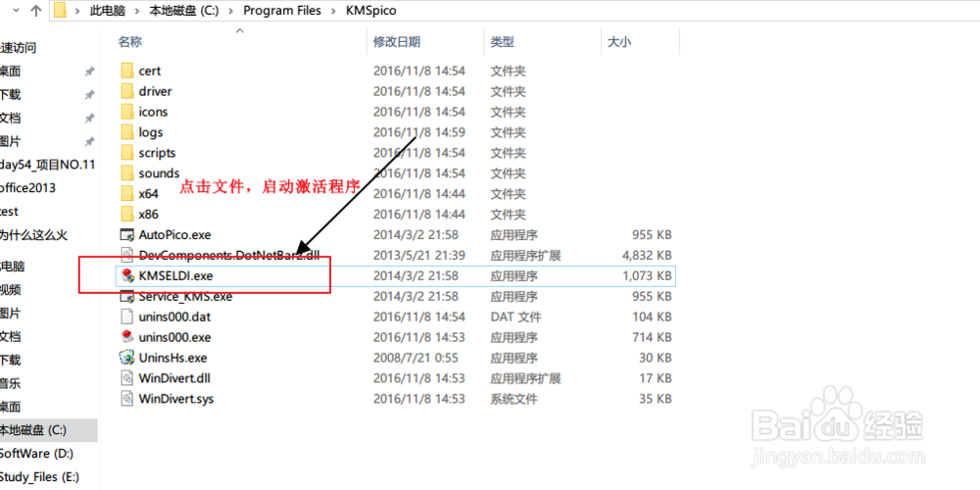Image resolution: width=980 pixels, height=490 pixels.
Task: Sort files by 类型 column header
Action: pos(502,42)
